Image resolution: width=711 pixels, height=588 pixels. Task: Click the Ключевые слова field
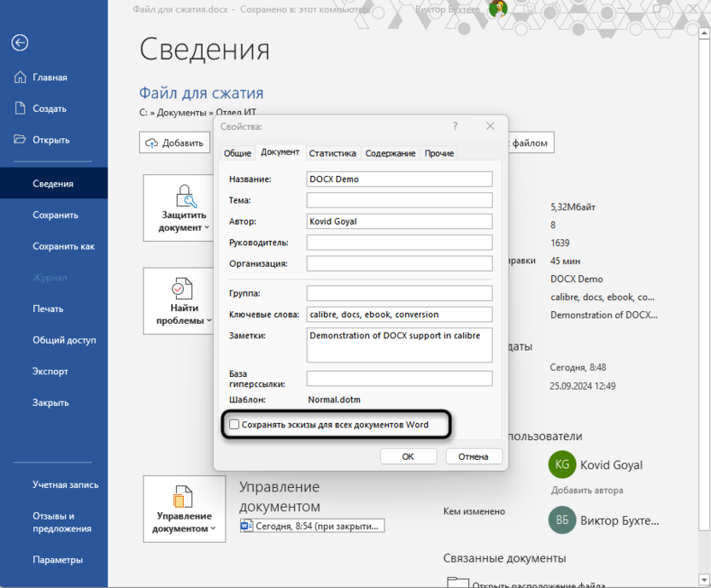click(x=399, y=315)
